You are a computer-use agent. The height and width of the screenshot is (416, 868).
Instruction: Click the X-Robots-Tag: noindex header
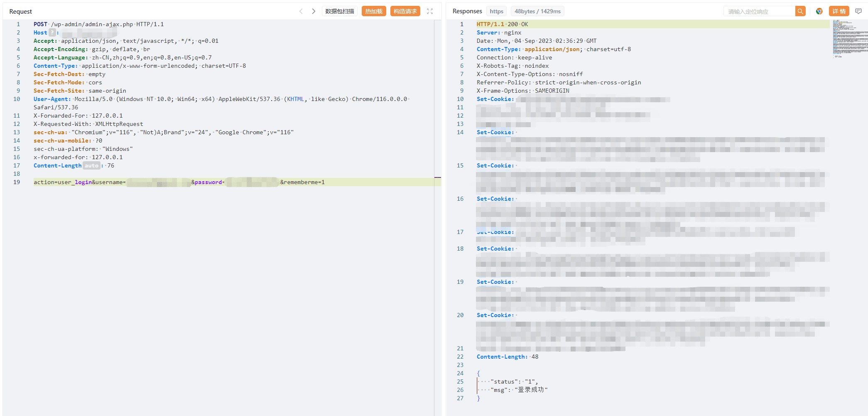click(512, 66)
